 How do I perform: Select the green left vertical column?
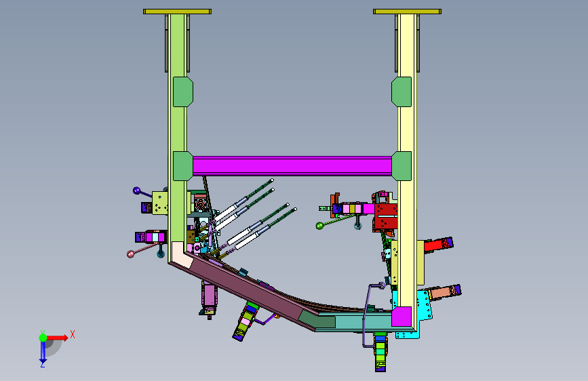click(x=177, y=127)
